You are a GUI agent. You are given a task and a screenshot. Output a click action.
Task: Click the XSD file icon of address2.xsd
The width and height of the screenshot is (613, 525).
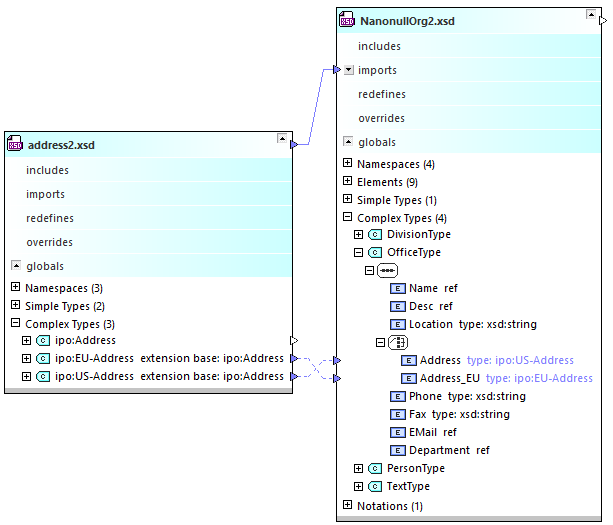pyautogui.click(x=15, y=145)
